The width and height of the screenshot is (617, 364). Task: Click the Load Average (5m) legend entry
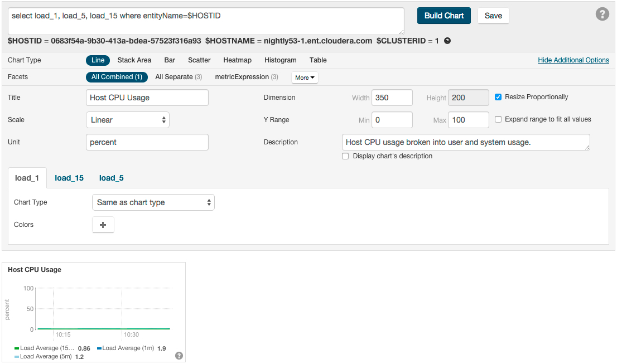coord(46,357)
